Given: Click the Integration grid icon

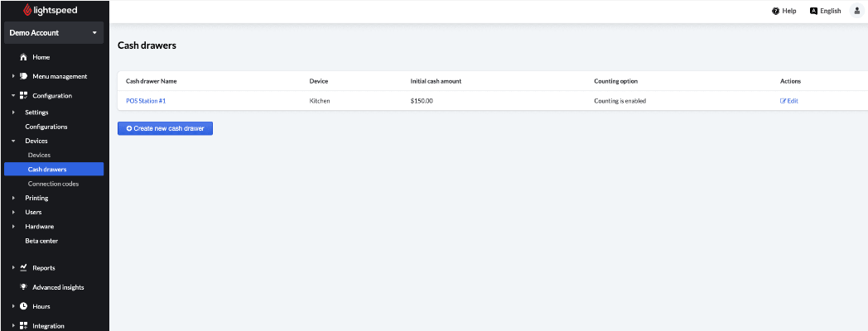Looking at the screenshot, I should click(x=24, y=326).
